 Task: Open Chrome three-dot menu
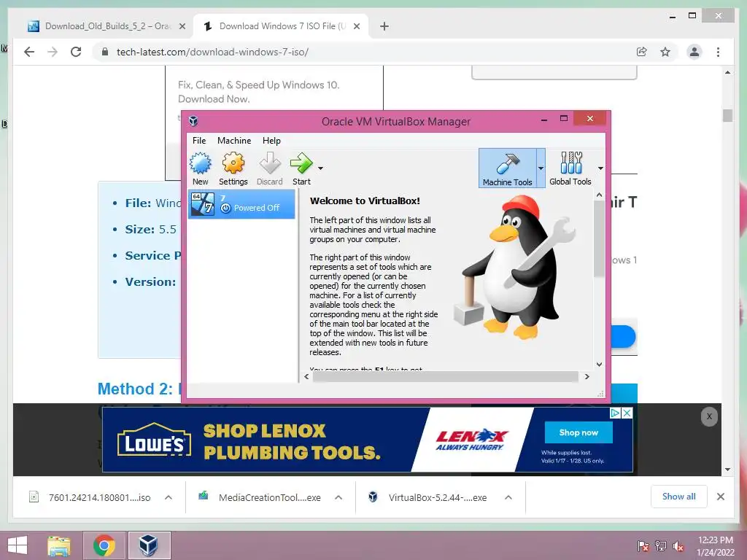tap(718, 52)
